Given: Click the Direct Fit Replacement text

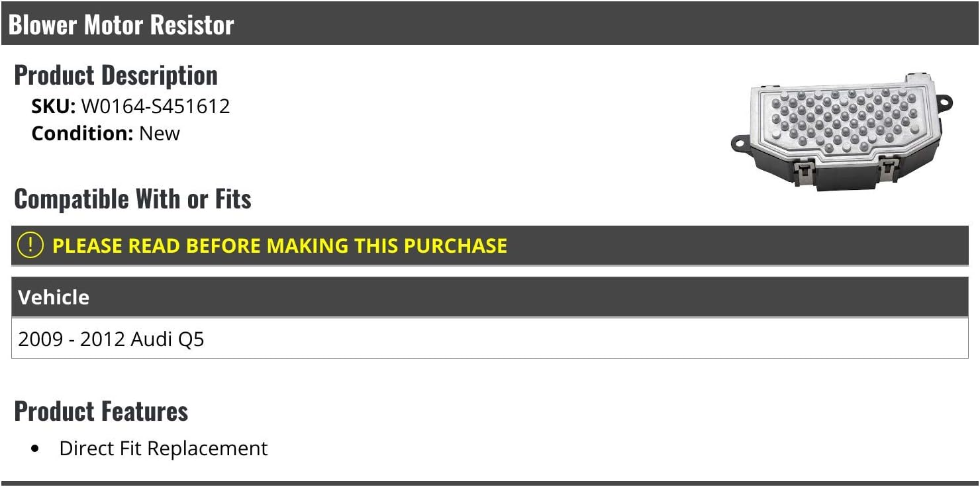Looking at the screenshot, I should pos(164,449).
